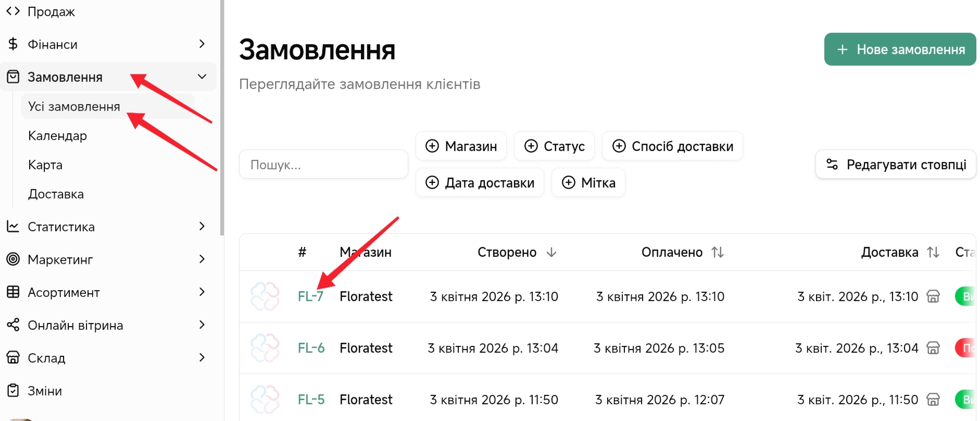This screenshot has height=421, width=980.
Task: Open the Календар orders view
Action: coord(57,136)
